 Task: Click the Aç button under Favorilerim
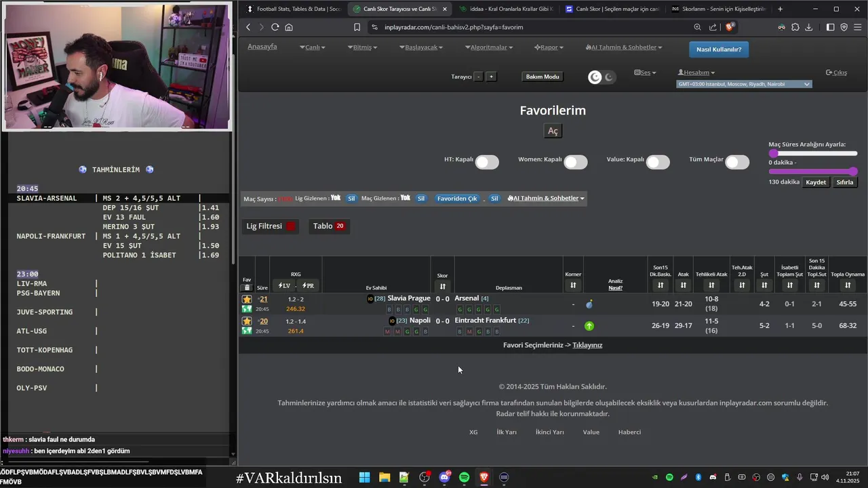pyautogui.click(x=553, y=131)
